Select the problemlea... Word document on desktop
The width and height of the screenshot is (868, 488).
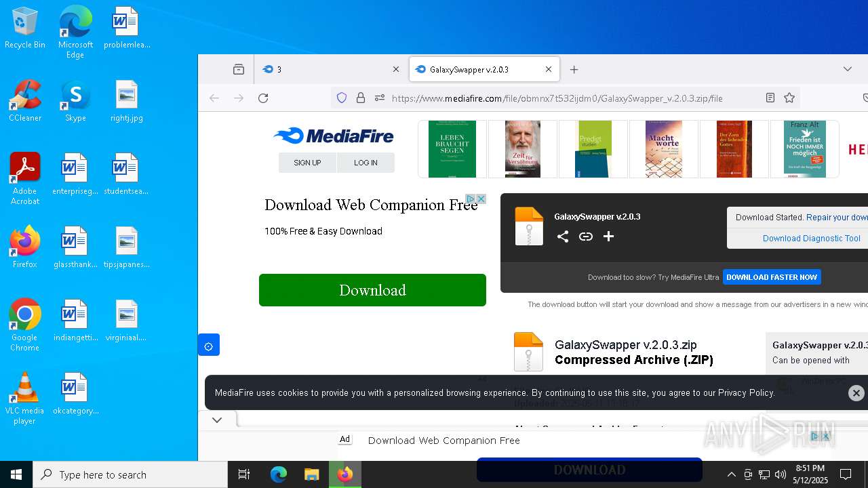(126, 28)
